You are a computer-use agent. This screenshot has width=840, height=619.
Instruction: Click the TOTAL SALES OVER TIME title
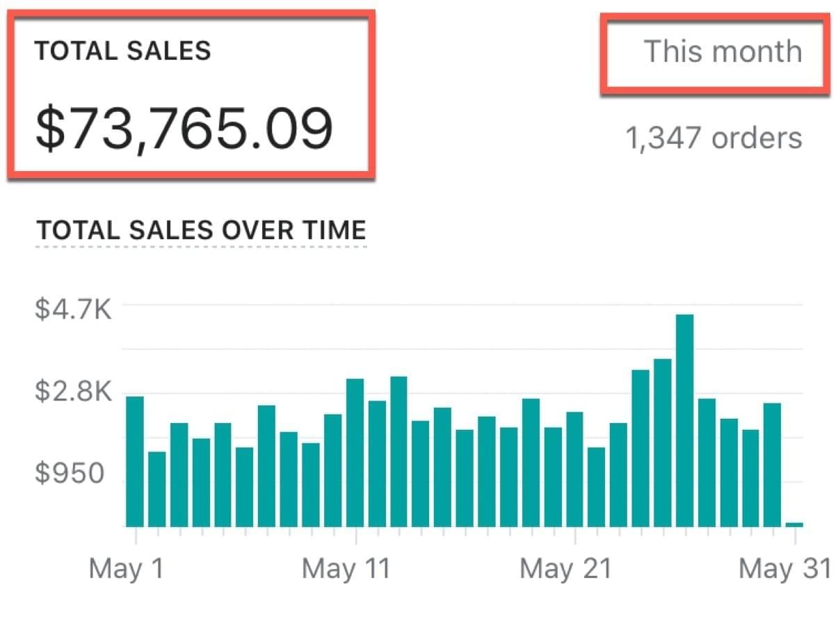coord(201,230)
